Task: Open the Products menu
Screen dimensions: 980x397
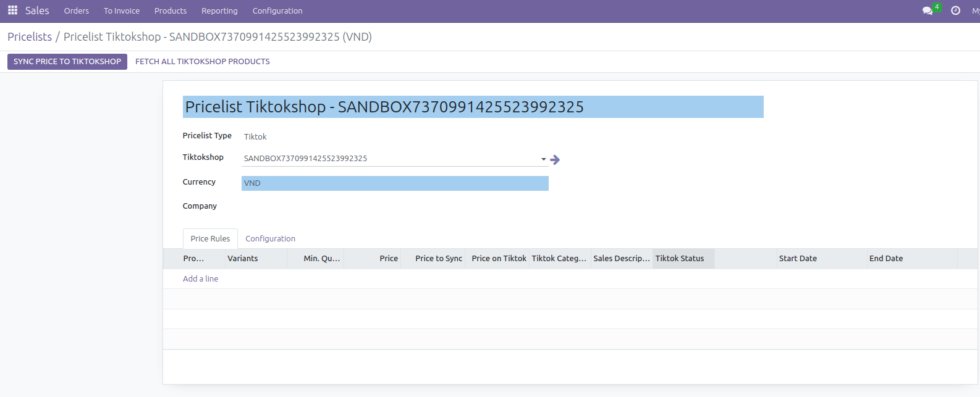Action: coord(171,10)
